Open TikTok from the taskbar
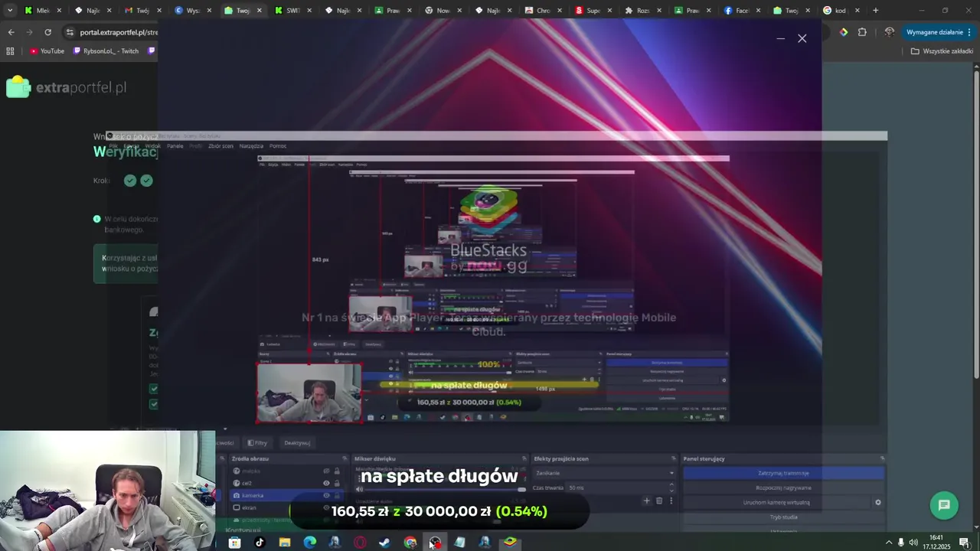 260,543
